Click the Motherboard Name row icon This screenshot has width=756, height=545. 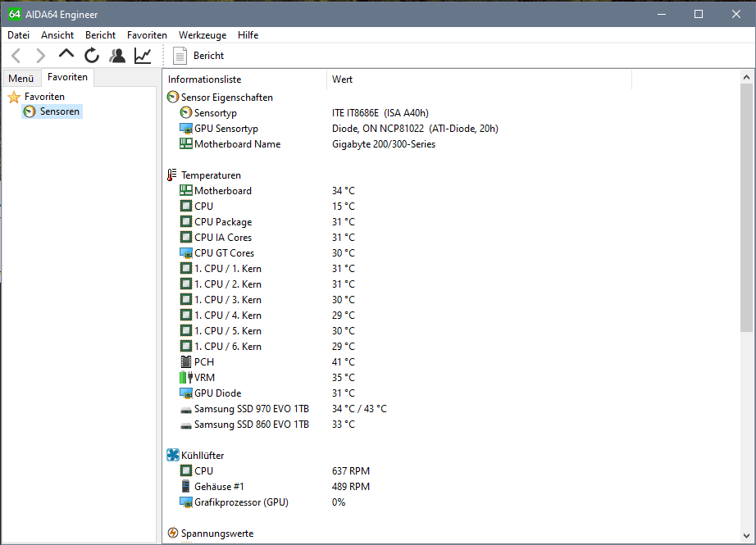click(x=185, y=143)
